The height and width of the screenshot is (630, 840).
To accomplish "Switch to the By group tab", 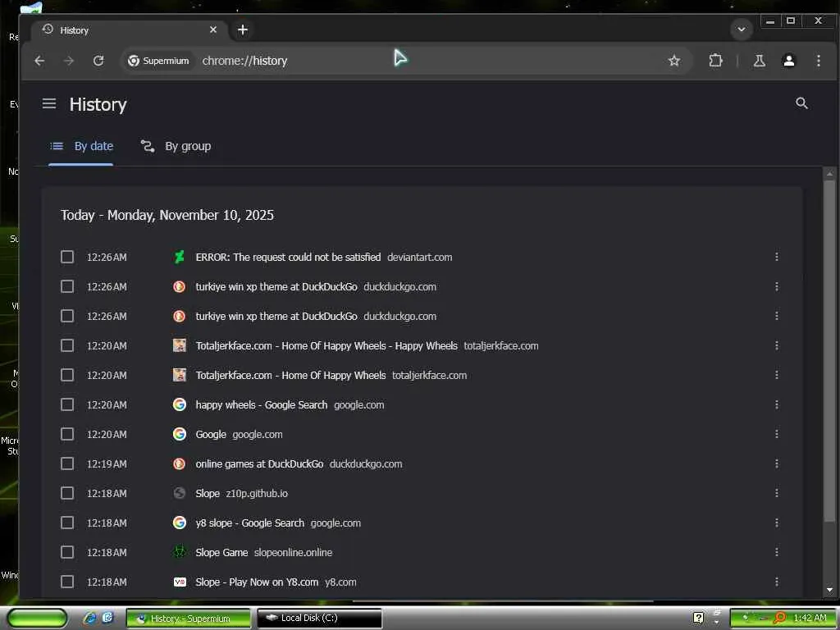I will click(176, 146).
